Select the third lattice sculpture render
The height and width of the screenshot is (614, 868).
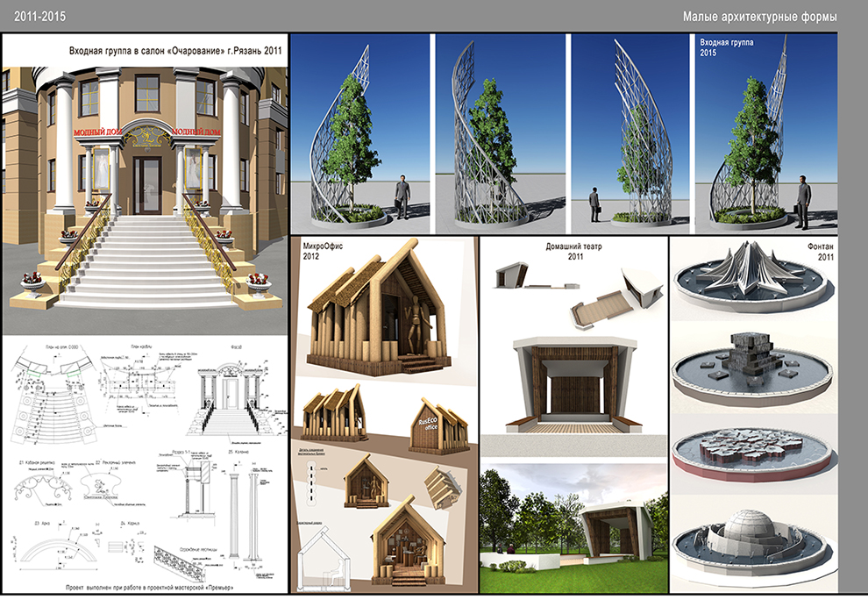click(630, 133)
